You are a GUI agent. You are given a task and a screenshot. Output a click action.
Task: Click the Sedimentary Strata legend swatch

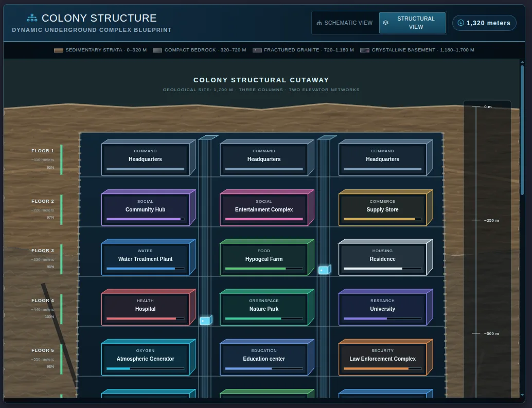(58, 50)
